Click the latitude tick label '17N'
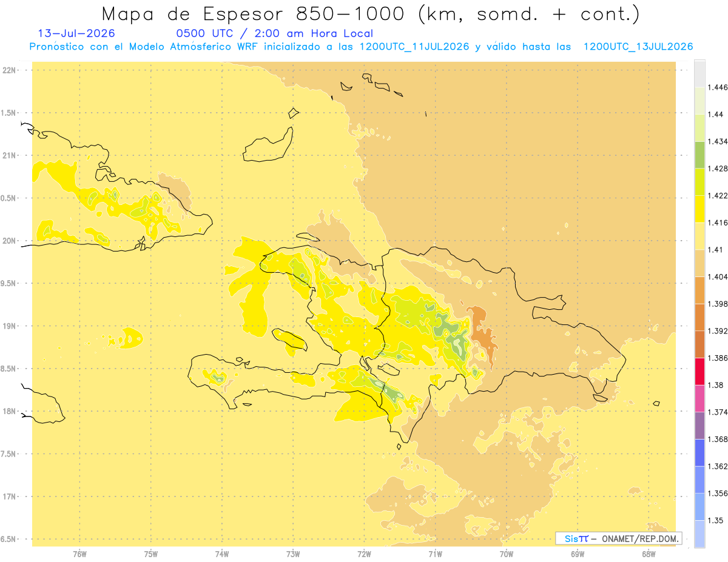The width and height of the screenshot is (728, 562). pos(9,497)
